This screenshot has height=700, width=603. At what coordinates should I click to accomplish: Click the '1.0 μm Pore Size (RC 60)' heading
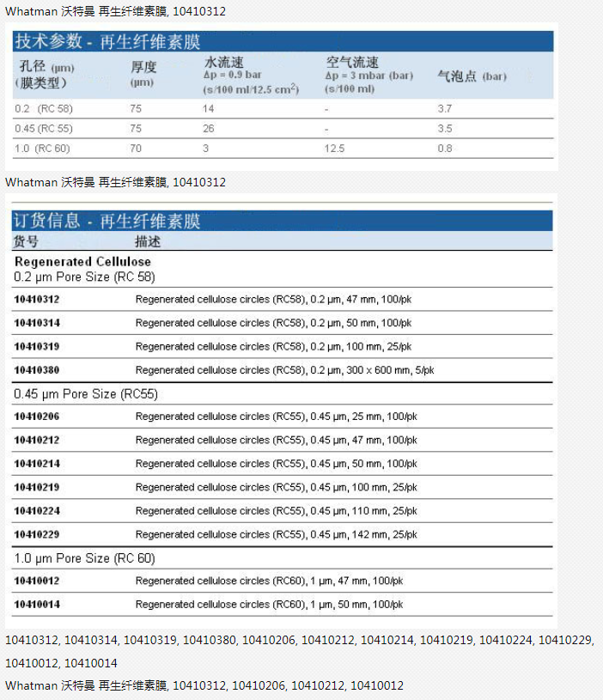[84, 558]
